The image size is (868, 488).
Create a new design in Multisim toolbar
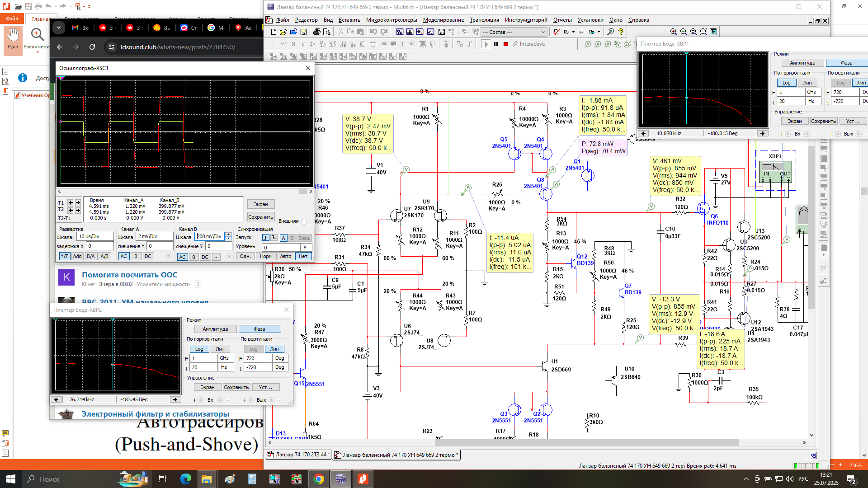[274, 32]
